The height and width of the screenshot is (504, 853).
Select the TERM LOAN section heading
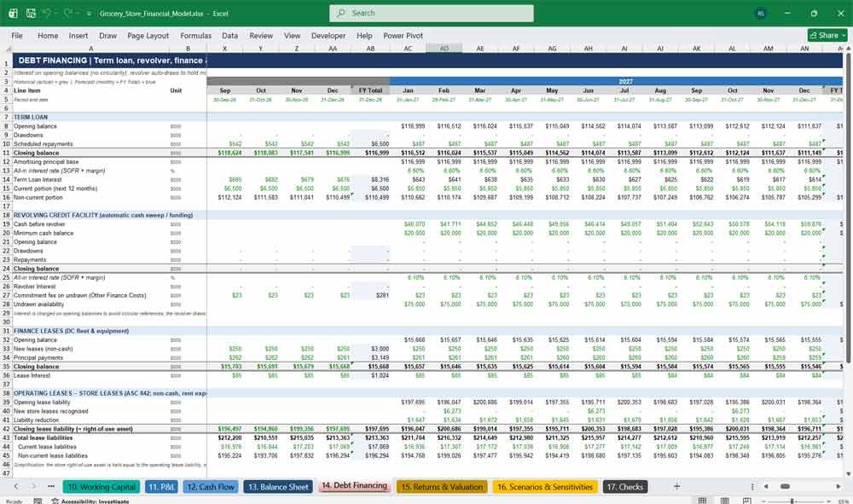[x=31, y=117]
